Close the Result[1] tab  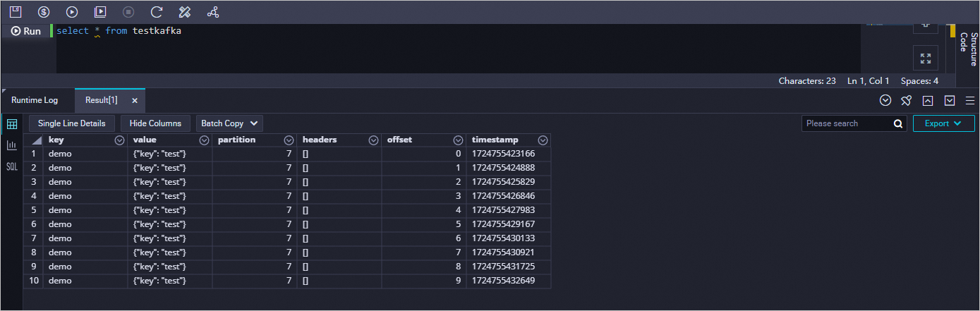[135, 100]
